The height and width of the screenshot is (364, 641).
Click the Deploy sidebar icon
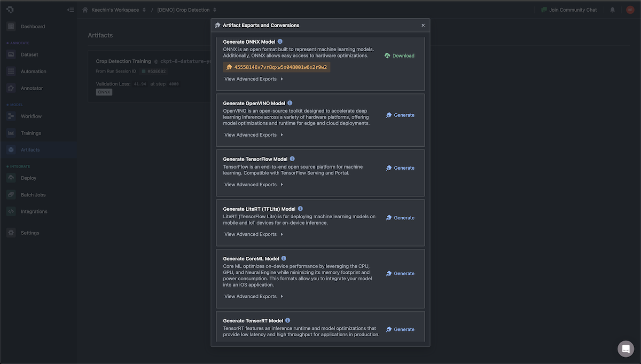click(11, 178)
